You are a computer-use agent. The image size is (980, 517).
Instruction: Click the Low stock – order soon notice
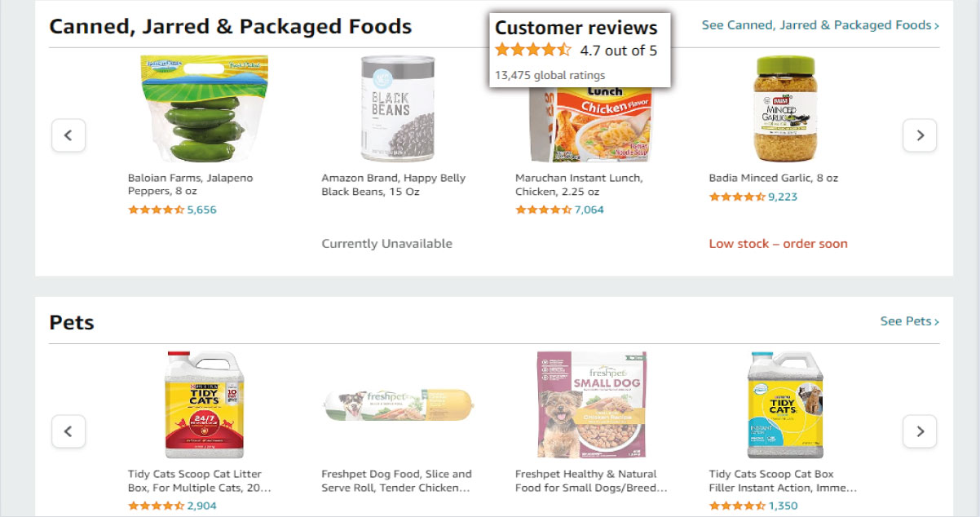(x=778, y=243)
